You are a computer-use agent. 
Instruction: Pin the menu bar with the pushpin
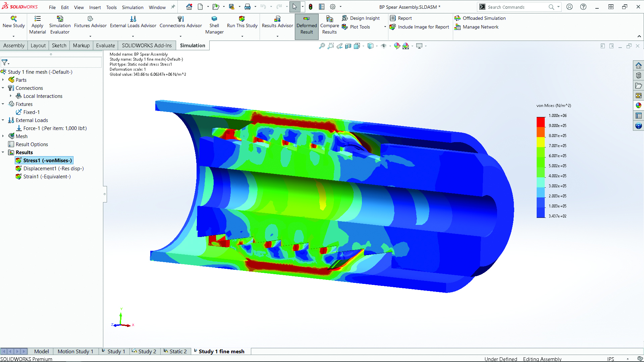coord(173,7)
